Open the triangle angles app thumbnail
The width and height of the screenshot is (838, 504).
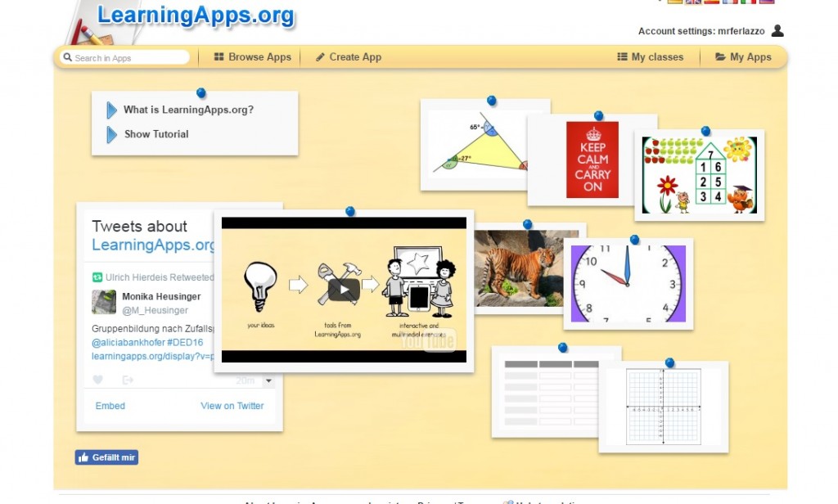coord(474,144)
